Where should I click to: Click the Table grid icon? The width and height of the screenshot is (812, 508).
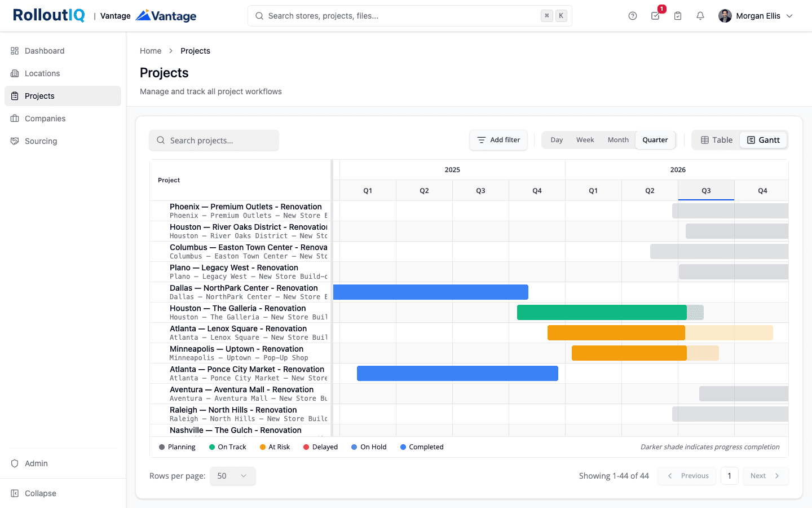click(x=705, y=140)
